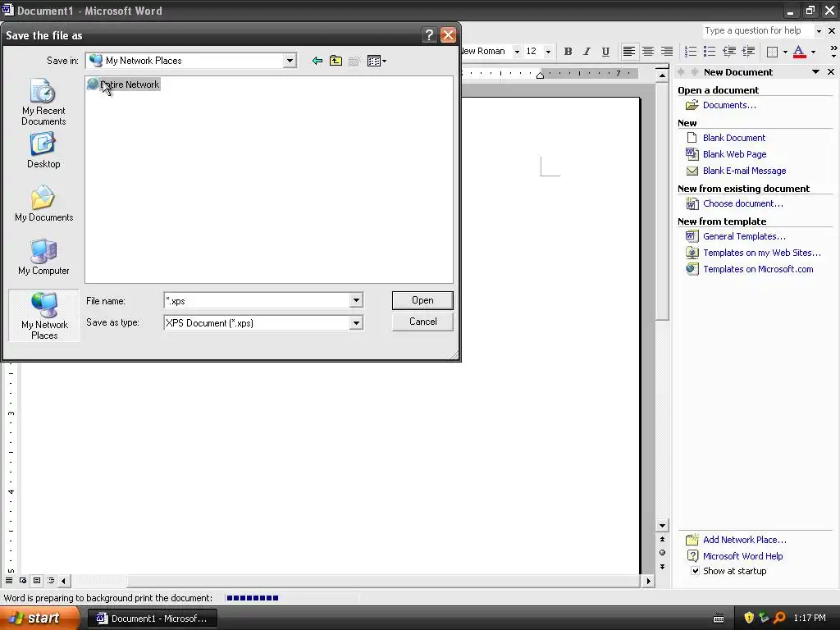
Task: Click Previous Page double-arrow button
Action: (x=662, y=540)
